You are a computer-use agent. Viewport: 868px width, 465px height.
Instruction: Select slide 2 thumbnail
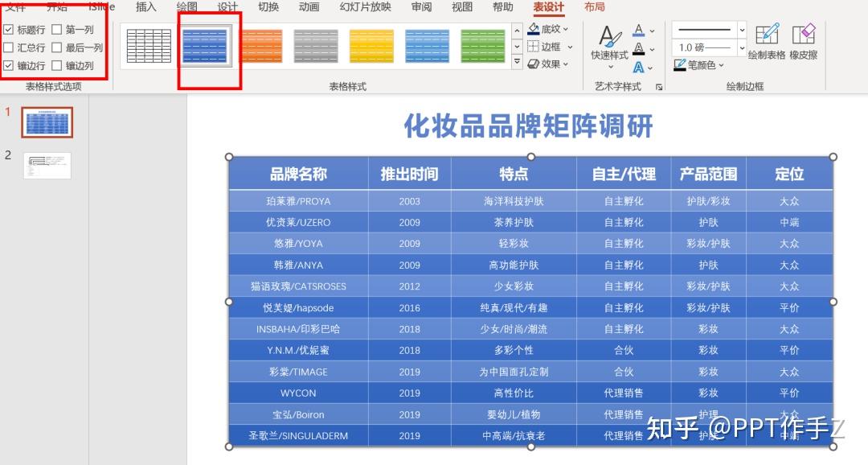click(x=47, y=166)
